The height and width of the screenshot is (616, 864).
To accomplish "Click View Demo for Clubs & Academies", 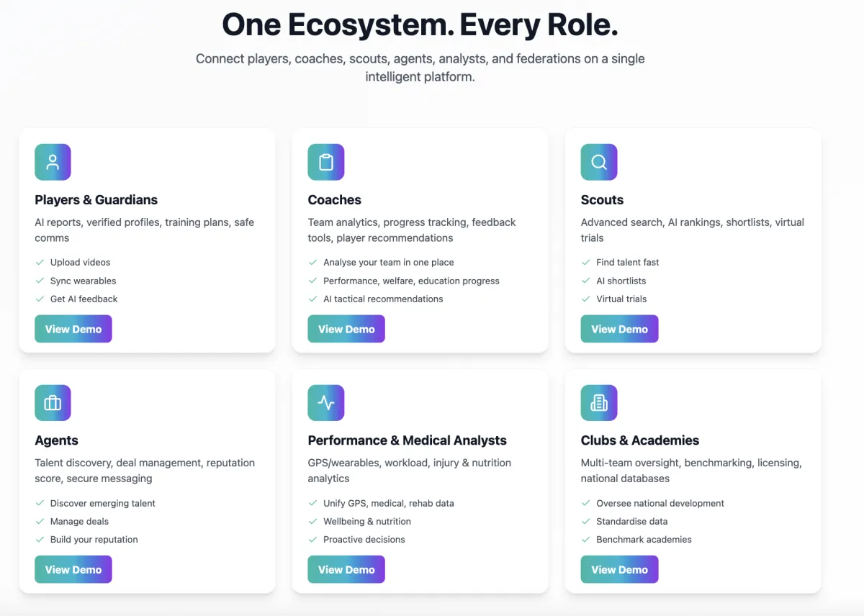I will tap(619, 570).
